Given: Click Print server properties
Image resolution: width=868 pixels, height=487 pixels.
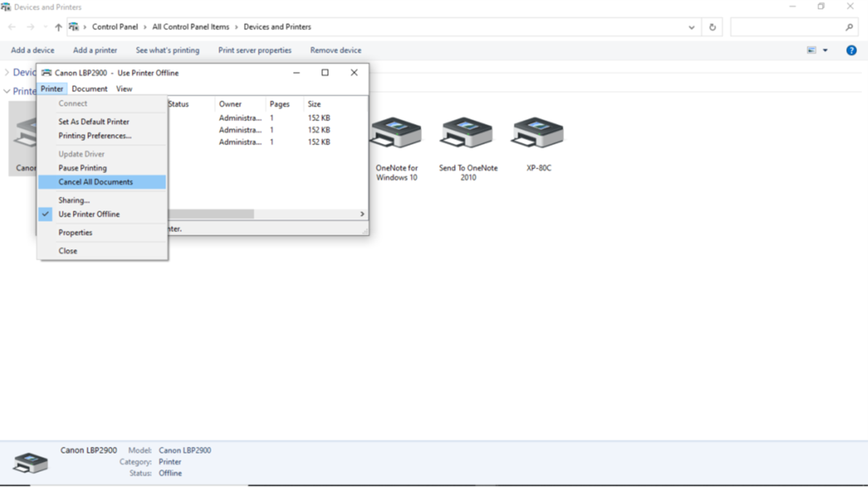Looking at the screenshot, I should 254,50.
